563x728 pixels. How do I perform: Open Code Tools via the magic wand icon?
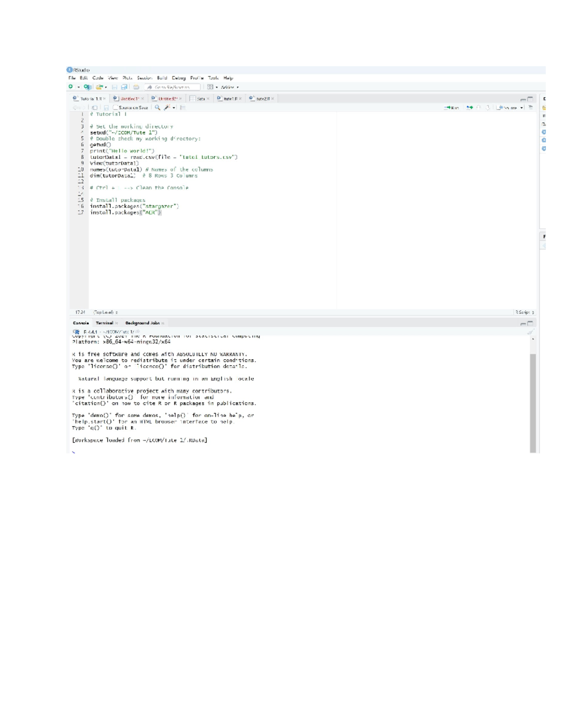[167, 107]
